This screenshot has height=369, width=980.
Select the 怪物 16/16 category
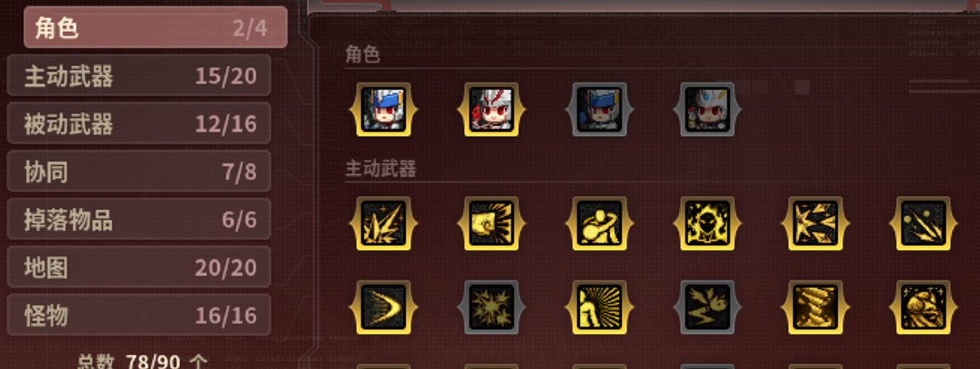pos(139,315)
